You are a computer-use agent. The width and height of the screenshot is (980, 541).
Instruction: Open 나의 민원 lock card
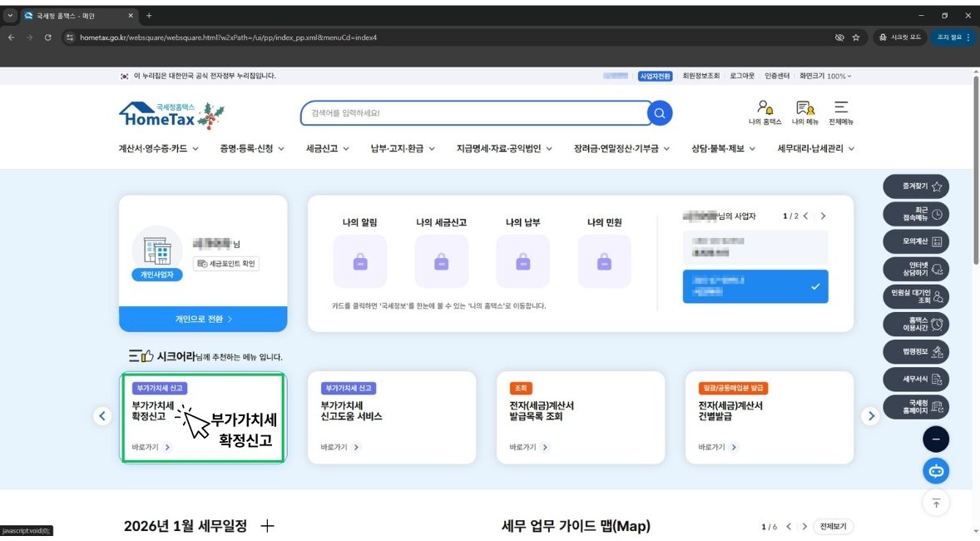click(x=604, y=261)
